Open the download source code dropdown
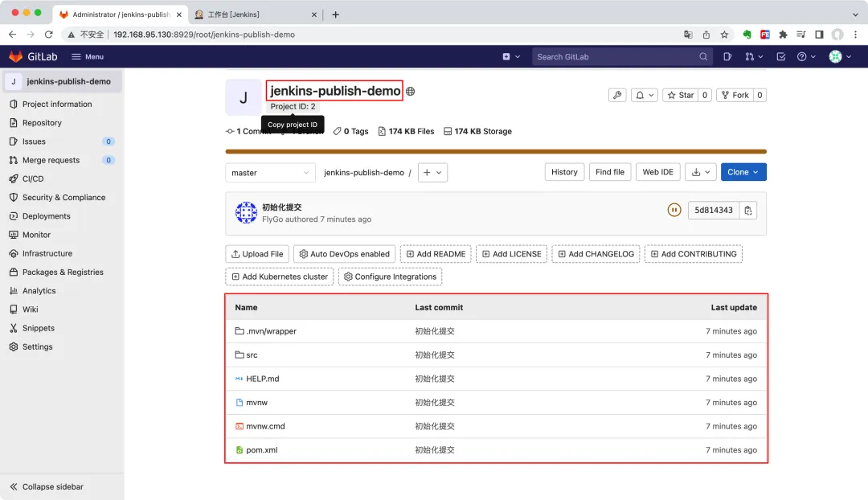Viewport: 868px width, 500px height. point(700,172)
